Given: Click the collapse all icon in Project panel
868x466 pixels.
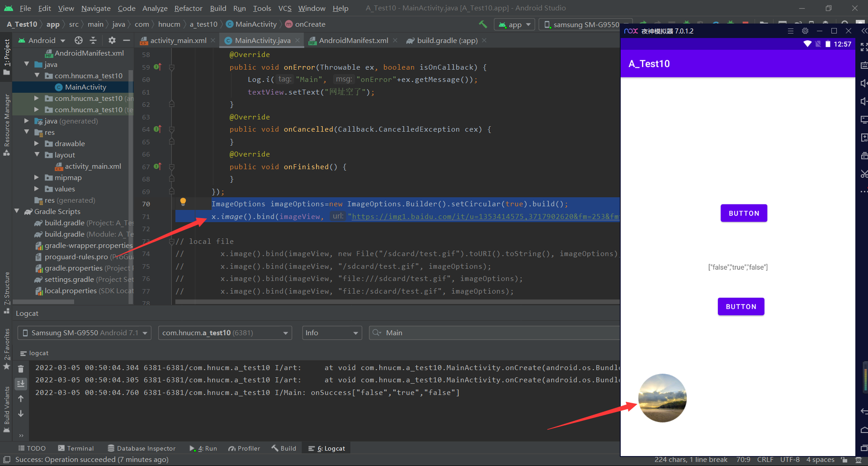Looking at the screenshot, I should (x=93, y=40).
